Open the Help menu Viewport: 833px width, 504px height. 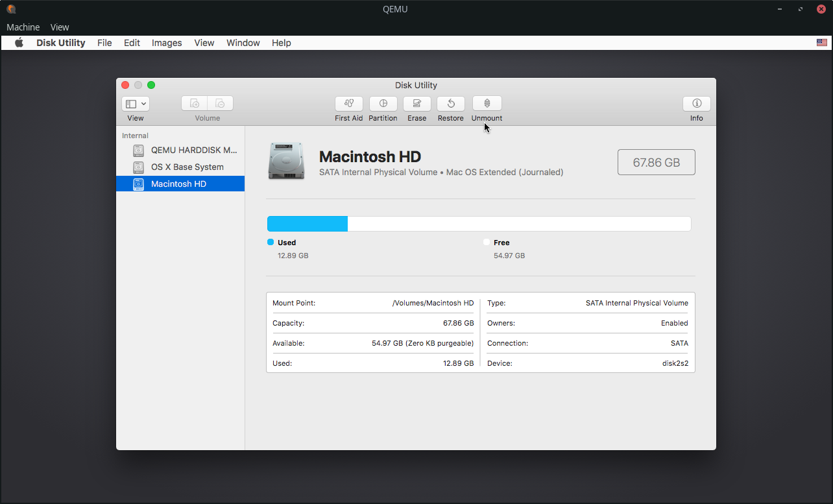(282, 43)
